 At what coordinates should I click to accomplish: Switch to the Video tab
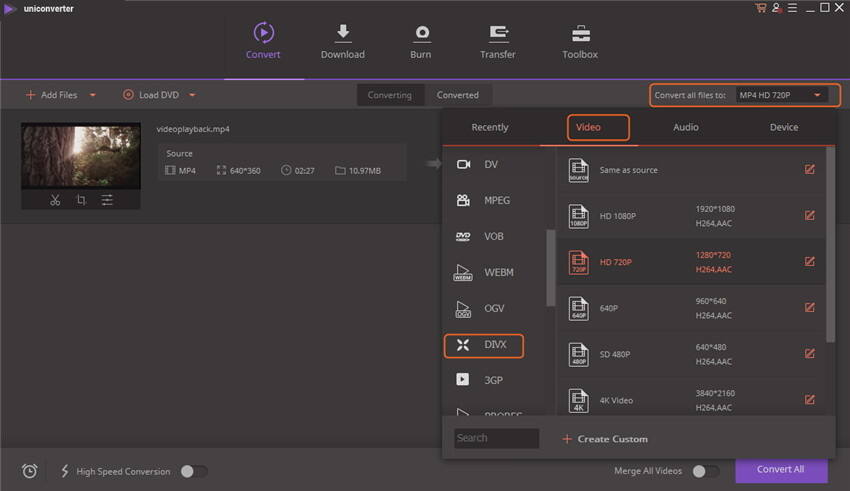[588, 127]
